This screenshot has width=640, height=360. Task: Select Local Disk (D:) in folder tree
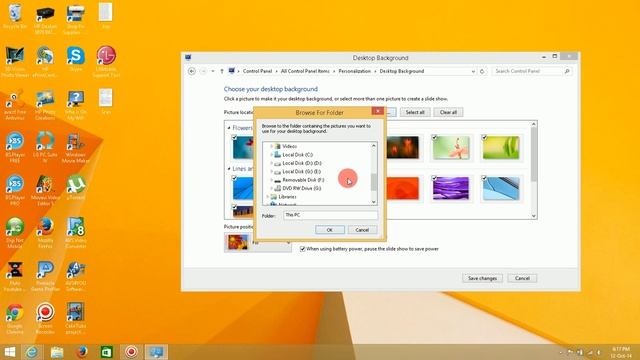point(302,163)
